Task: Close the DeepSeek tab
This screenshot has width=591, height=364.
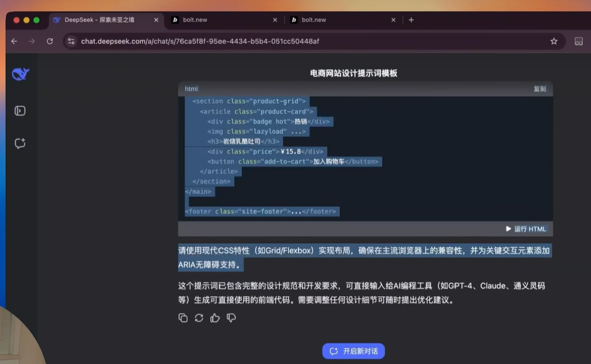Action: pyautogui.click(x=156, y=20)
